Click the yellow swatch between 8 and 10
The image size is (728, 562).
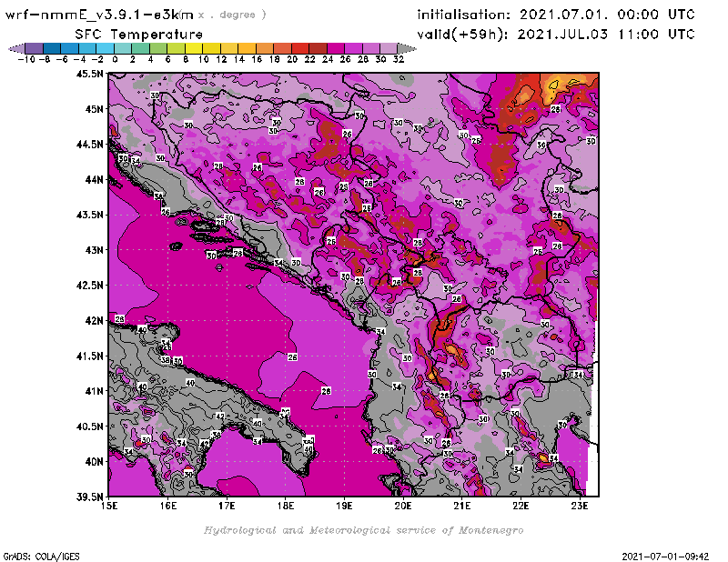(x=194, y=48)
